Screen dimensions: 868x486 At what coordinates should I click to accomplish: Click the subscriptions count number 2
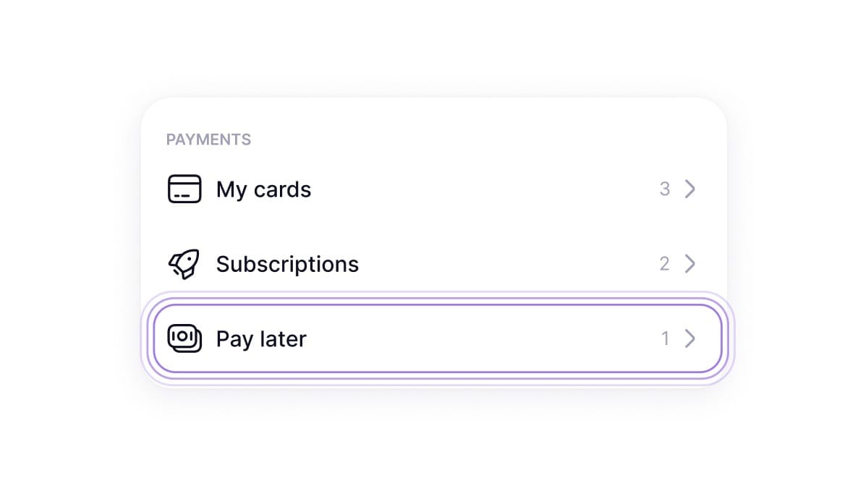665,264
